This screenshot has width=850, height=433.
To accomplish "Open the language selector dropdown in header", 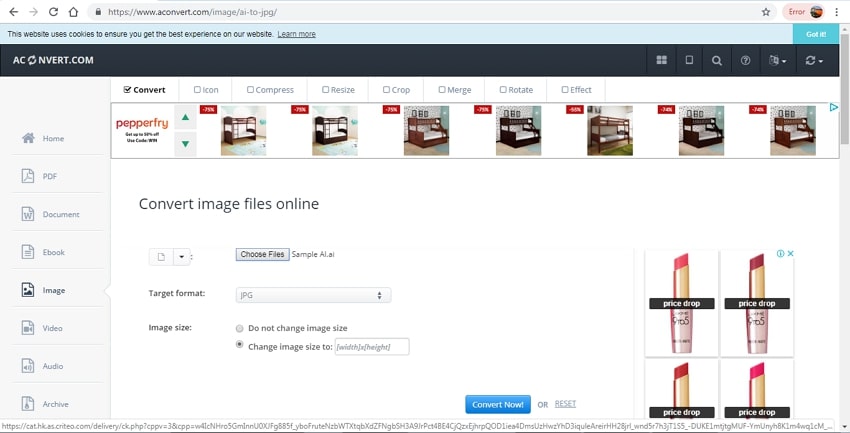I will click(777, 61).
